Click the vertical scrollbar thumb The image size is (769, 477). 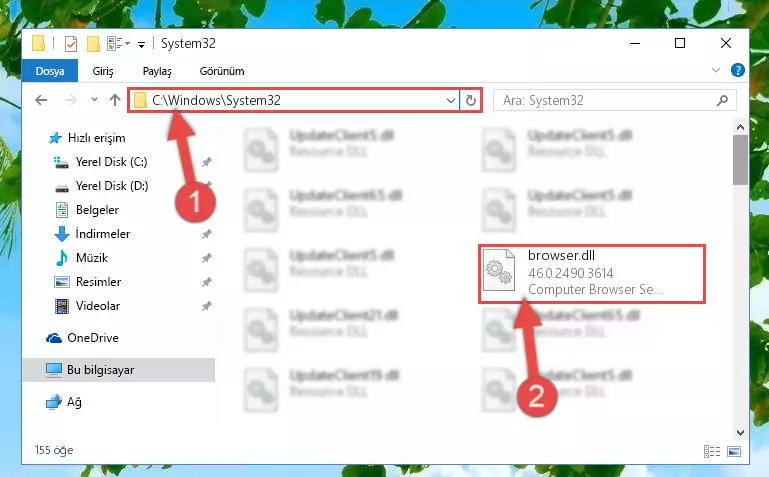pyautogui.click(x=740, y=160)
